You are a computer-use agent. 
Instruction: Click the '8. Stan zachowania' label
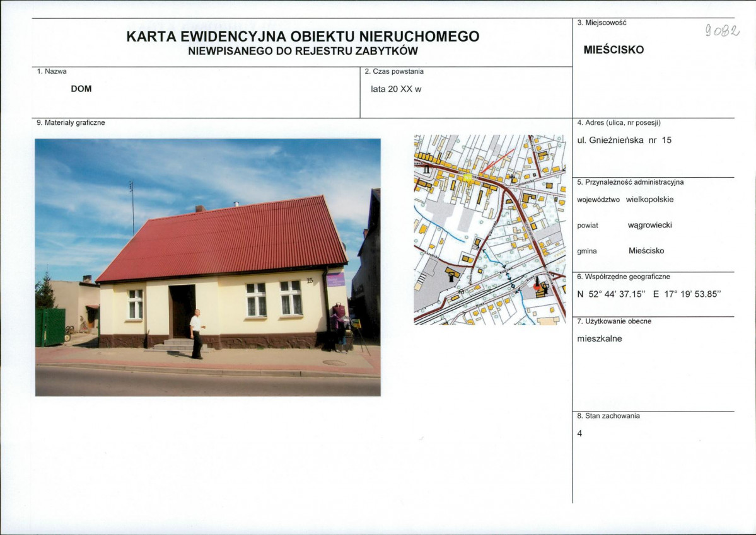[608, 416]
